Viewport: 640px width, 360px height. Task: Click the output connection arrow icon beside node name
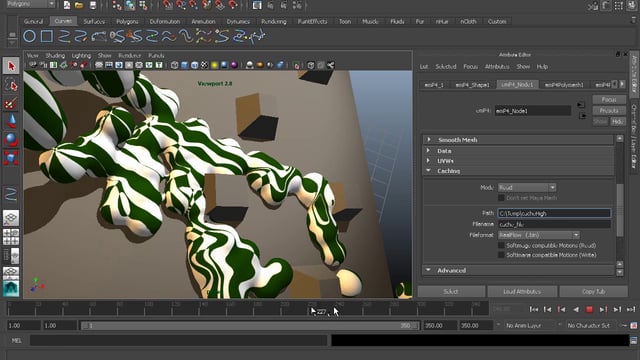(x=582, y=116)
